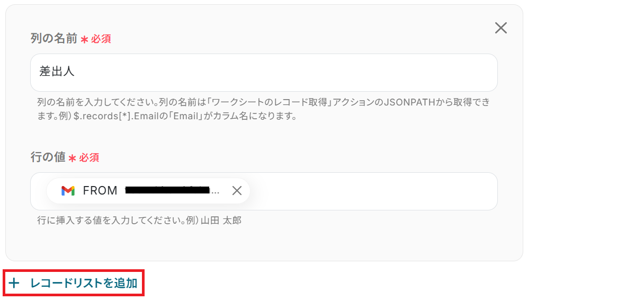Click the plus icon beside レコードリストを追加

[x=14, y=284]
